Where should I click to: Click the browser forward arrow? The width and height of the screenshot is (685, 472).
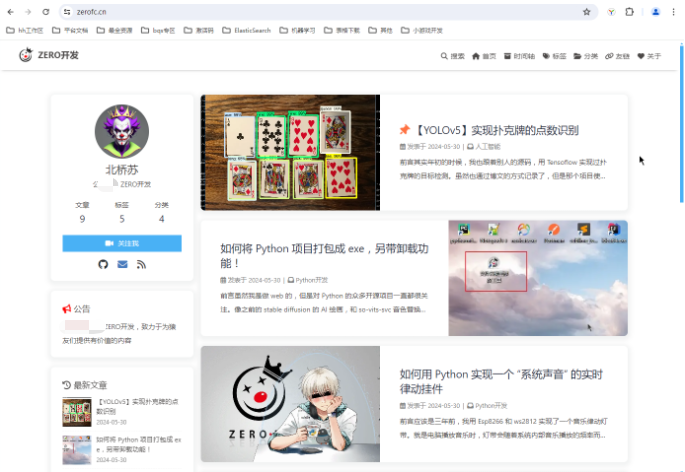click(28, 12)
